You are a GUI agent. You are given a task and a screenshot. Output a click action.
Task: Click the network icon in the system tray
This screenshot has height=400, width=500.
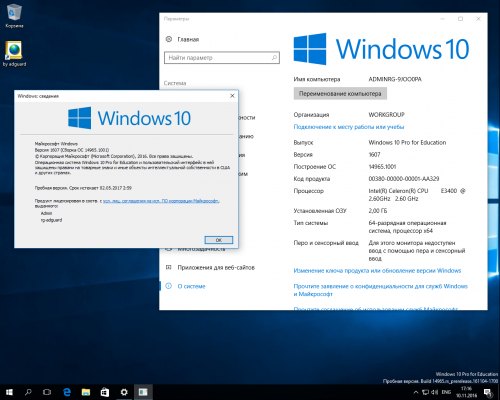tap(425, 392)
